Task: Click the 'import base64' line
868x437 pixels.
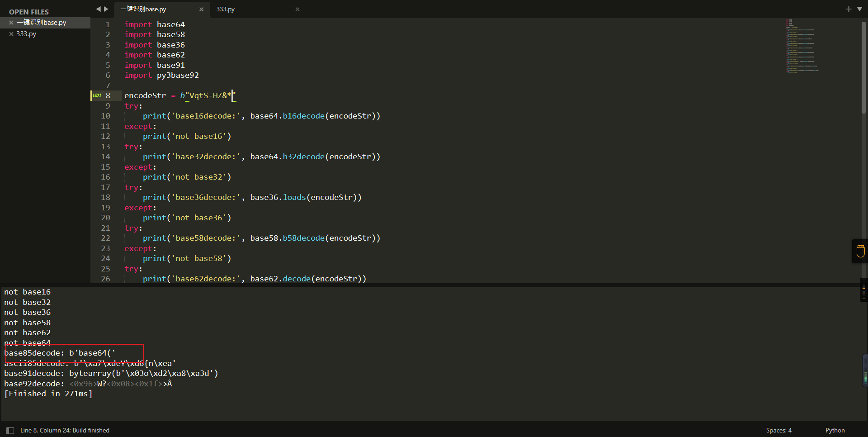Action: 155,24
